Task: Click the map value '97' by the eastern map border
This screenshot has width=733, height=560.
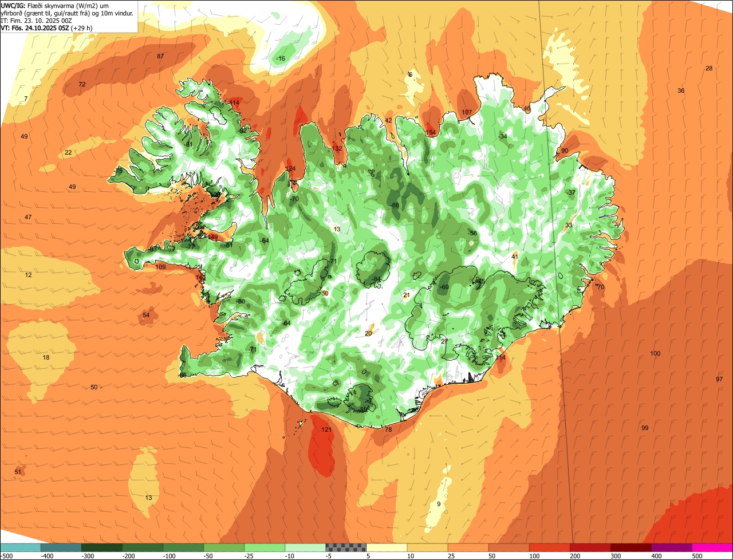Action: point(719,379)
